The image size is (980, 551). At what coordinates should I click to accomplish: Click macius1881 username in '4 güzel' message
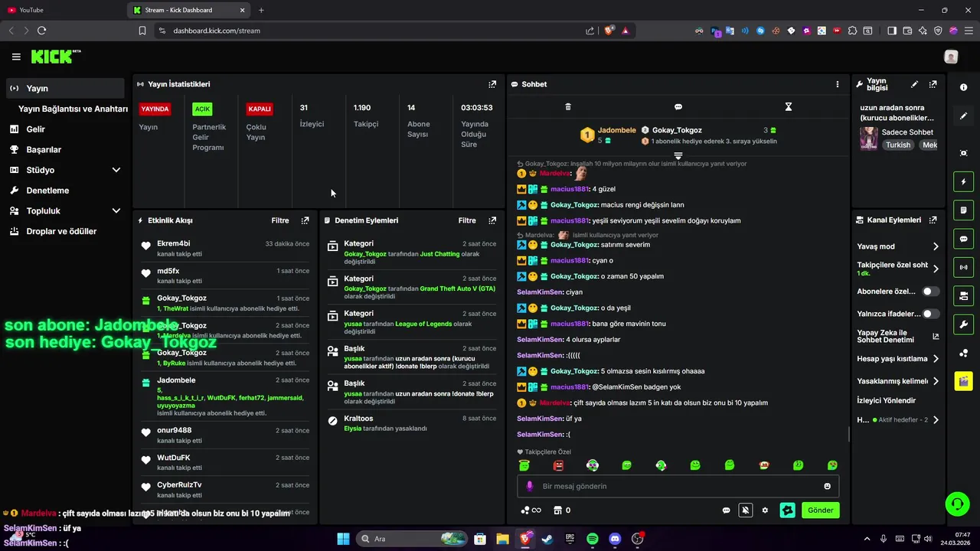569,189
